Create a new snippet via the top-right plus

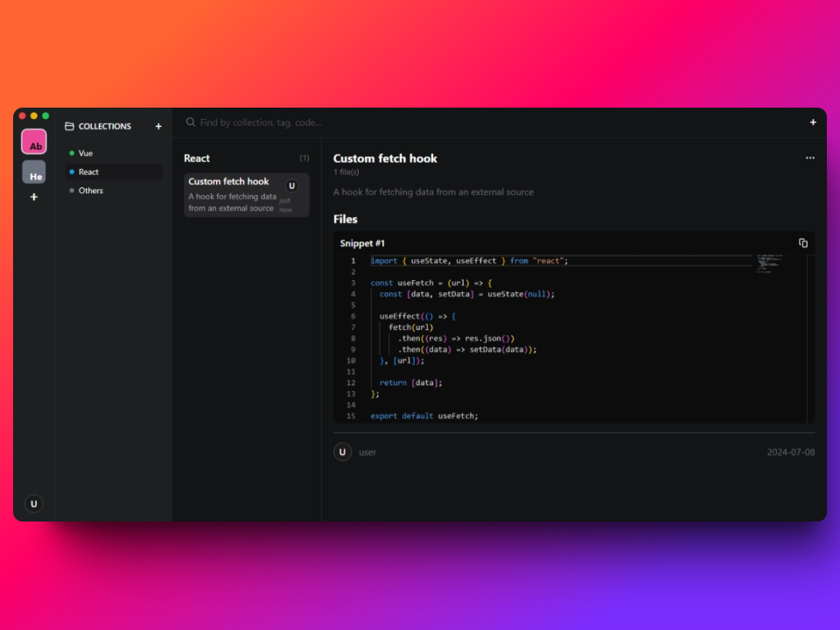812,122
